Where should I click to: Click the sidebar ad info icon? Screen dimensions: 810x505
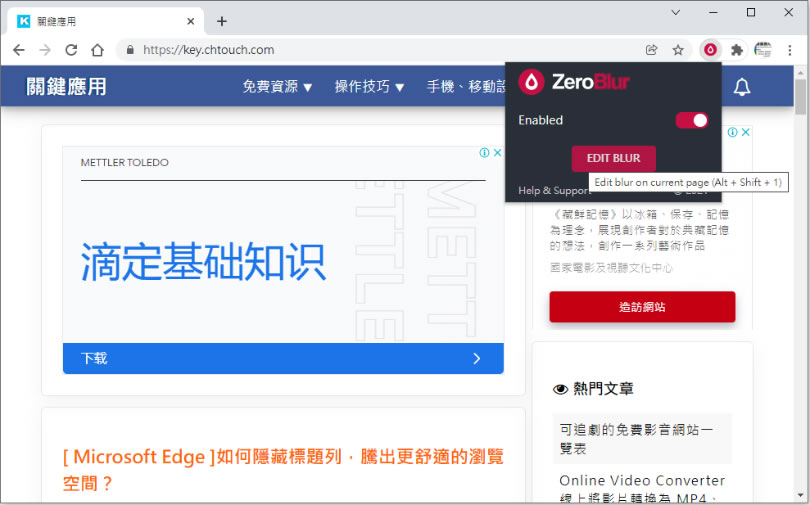[732, 132]
